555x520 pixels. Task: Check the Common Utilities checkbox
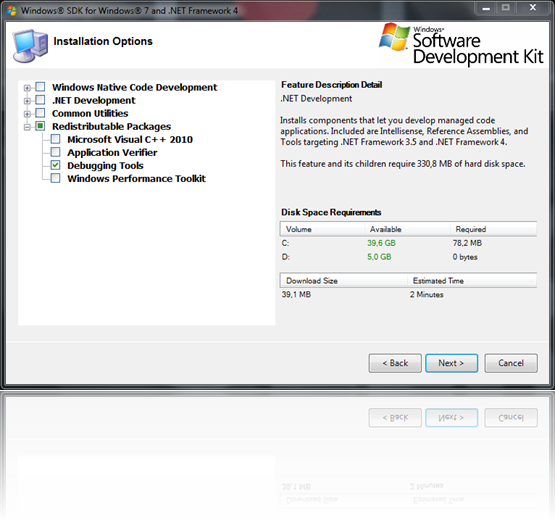(x=40, y=113)
